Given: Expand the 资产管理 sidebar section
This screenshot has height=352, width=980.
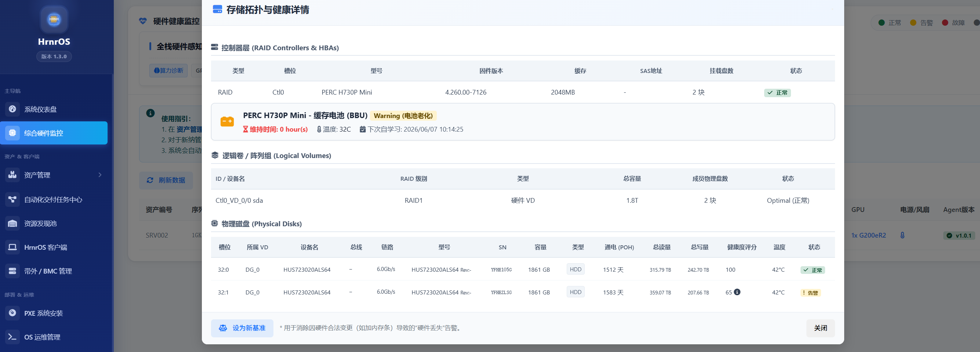Looking at the screenshot, I should tap(101, 175).
